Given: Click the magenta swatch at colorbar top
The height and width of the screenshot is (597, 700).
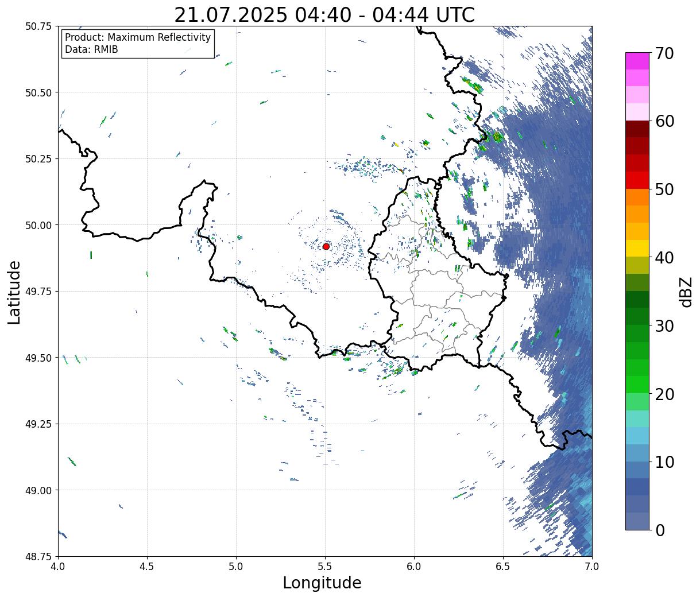Looking at the screenshot, I should [637, 61].
